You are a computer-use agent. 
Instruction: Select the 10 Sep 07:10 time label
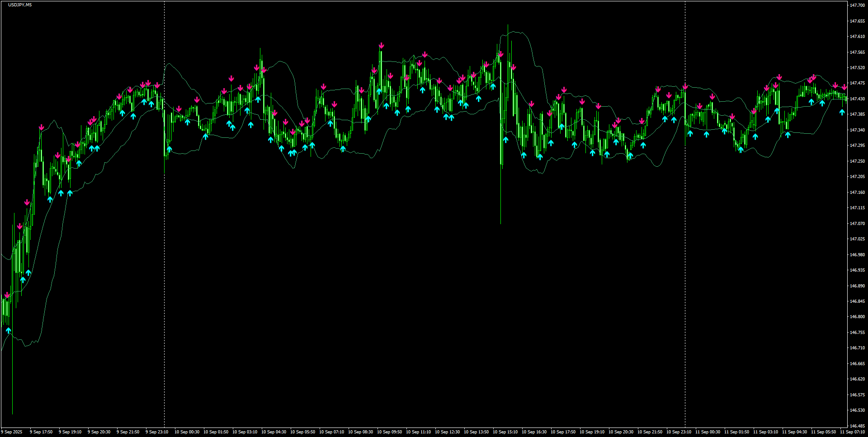[332, 432]
